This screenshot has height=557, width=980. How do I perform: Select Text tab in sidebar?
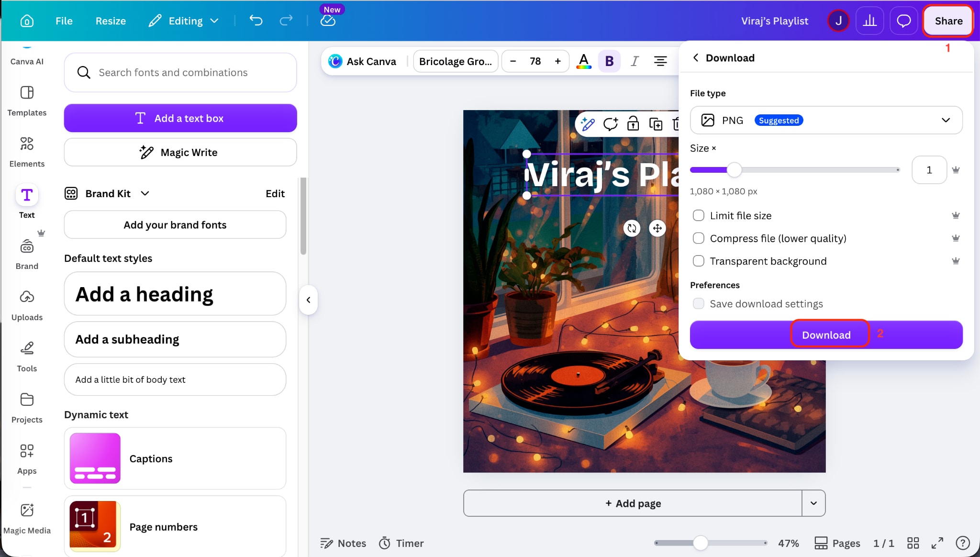(x=27, y=202)
